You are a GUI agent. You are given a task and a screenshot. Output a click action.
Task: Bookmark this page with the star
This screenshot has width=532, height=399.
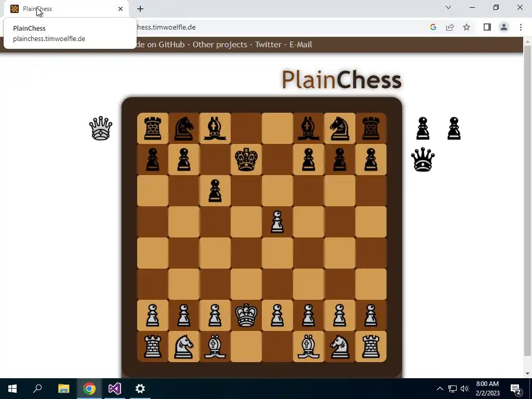tap(467, 27)
